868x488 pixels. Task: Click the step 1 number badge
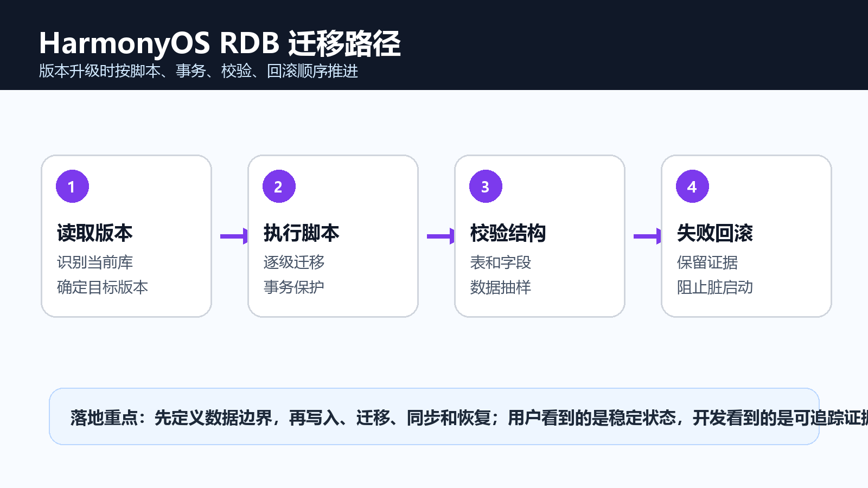tap(72, 187)
